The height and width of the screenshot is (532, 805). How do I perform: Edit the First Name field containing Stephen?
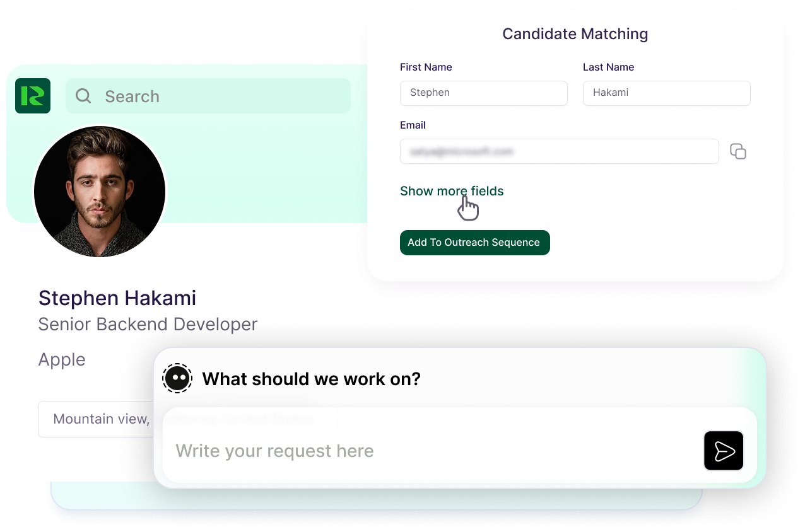click(484, 93)
